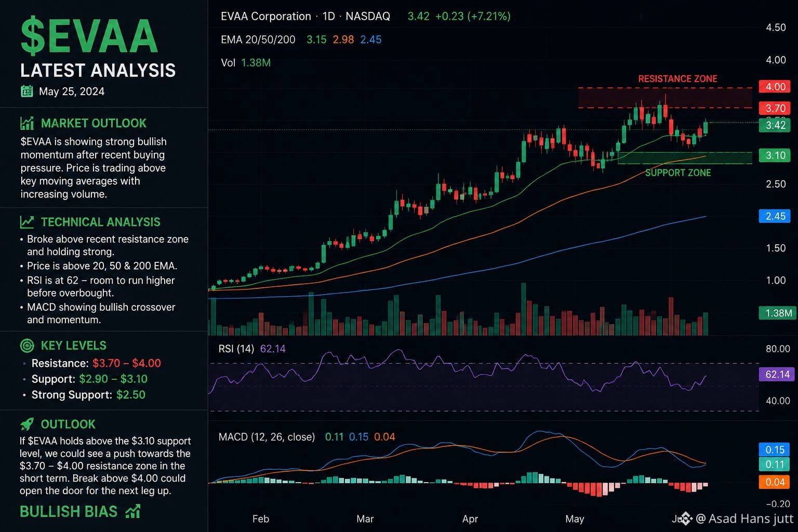Screen dimensions: 798x532
Task: Select the Mar label on the time axis
Action: (365, 519)
